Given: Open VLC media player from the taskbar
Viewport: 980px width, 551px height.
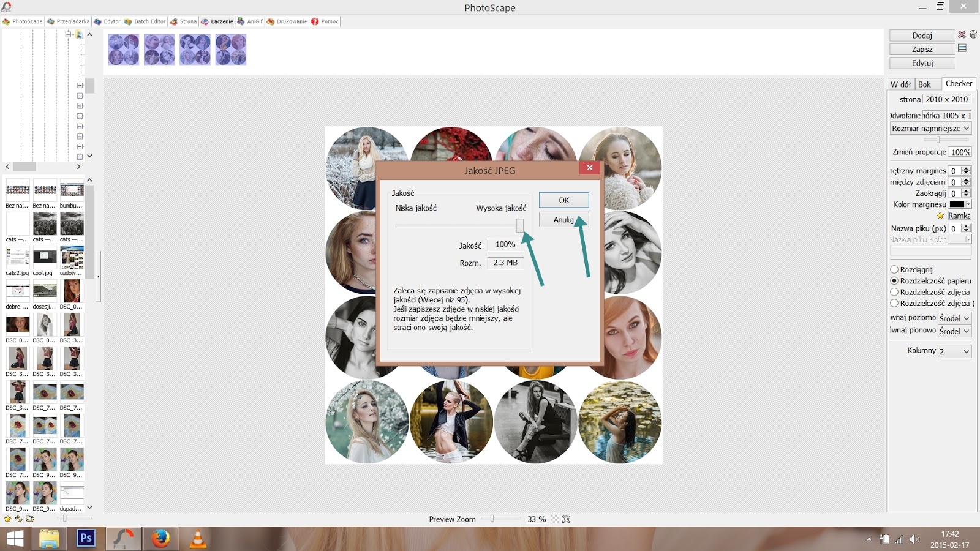Looking at the screenshot, I should pyautogui.click(x=197, y=539).
